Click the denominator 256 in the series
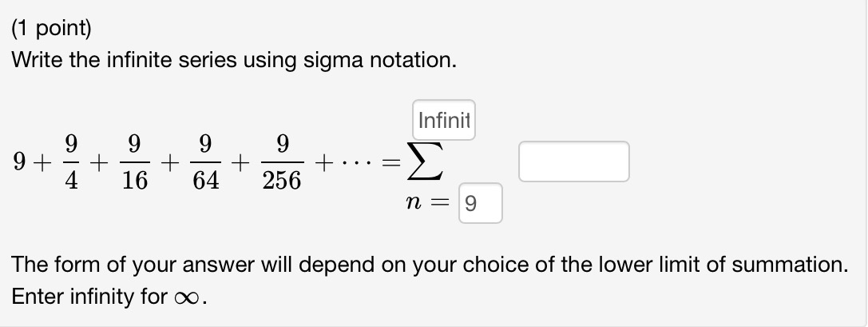Screen dimensions: 868x327 click(x=282, y=181)
